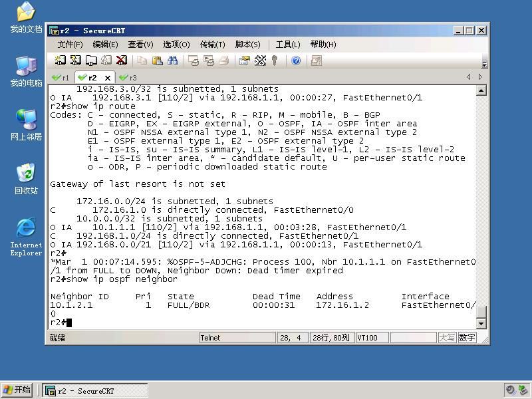Image resolution: width=532 pixels, height=399 pixels.
Task: Click the last greyed toolbar lock icon
Action: tap(317, 61)
